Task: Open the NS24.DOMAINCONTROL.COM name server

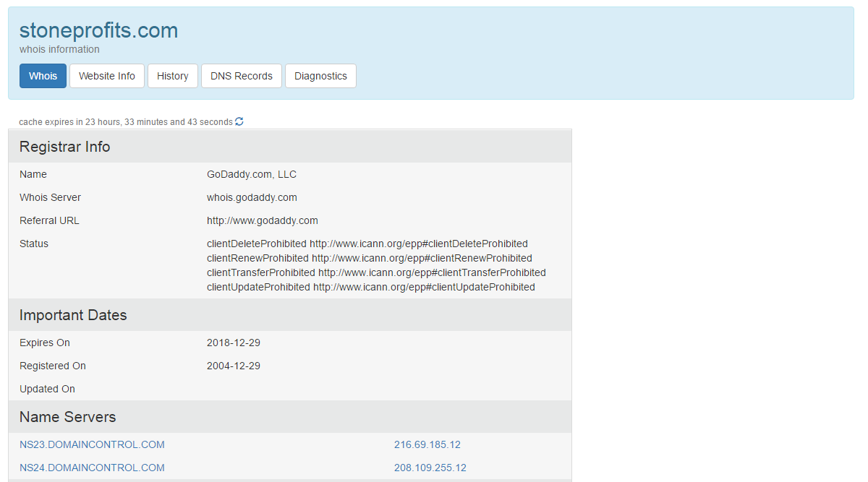Action: [x=92, y=468]
